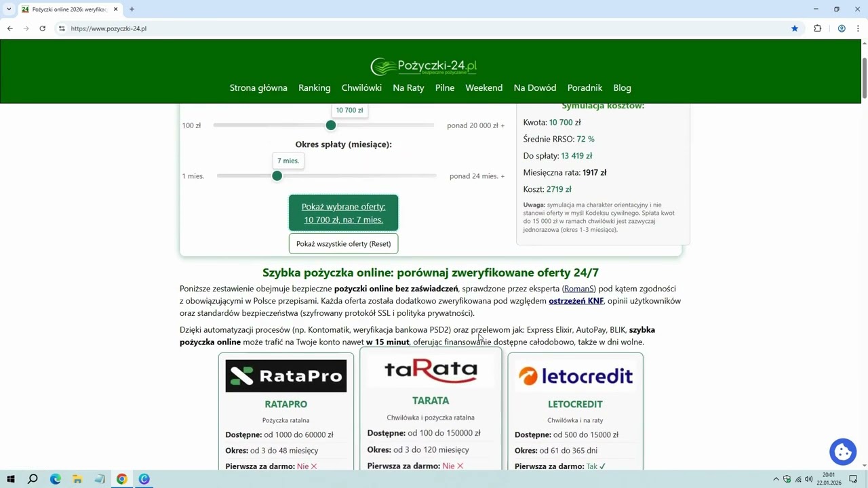
Task: Click Miesięczna rata 1917 zł value
Action: (x=594, y=173)
